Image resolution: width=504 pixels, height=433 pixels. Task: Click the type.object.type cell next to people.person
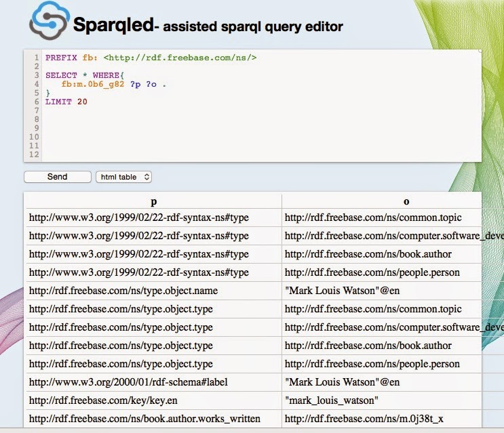[x=154, y=364]
